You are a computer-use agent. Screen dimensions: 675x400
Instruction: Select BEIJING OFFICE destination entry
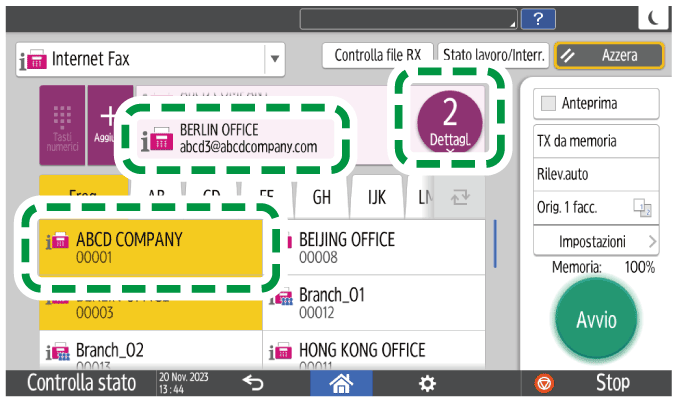[378, 247]
